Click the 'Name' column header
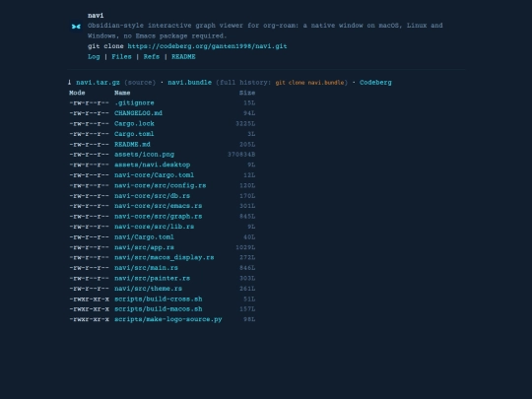The height and width of the screenshot is (399, 532). point(122,93)
